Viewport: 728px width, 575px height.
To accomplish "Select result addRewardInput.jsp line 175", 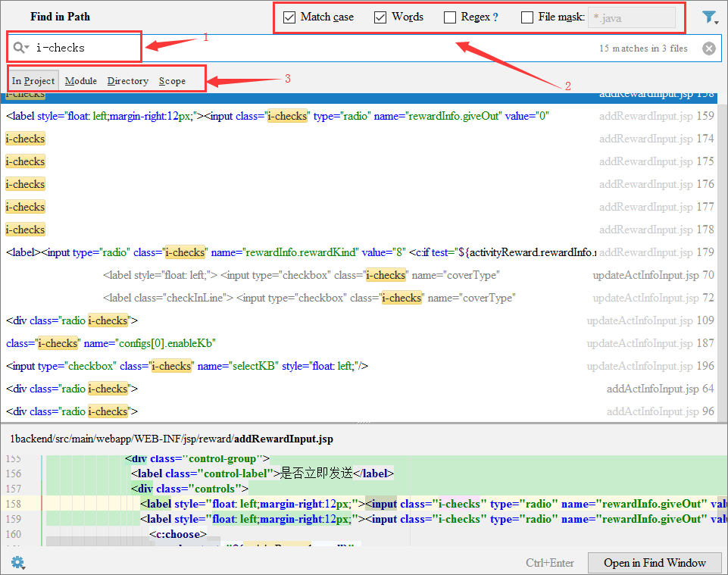I will 359,161.
